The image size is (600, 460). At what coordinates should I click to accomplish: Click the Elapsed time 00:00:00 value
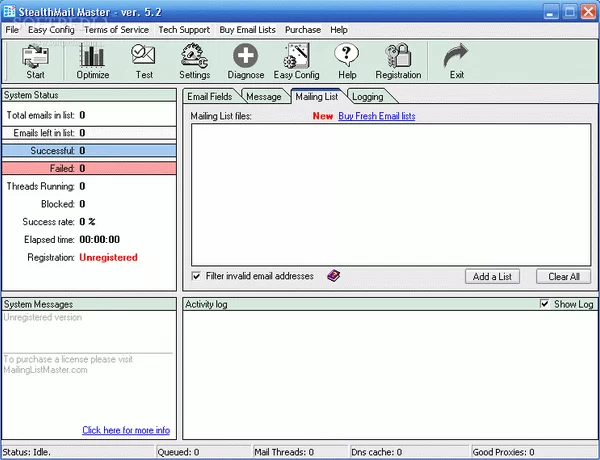pos(99,240)
